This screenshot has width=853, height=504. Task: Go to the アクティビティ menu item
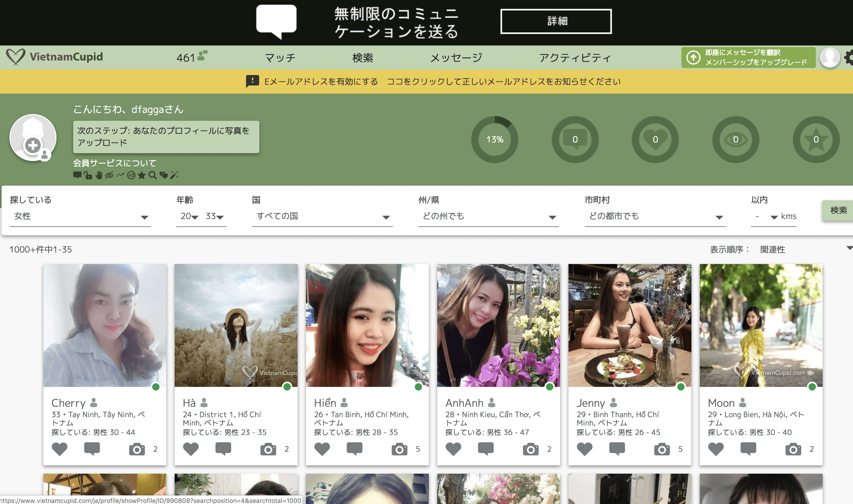(x=575, y=58)
